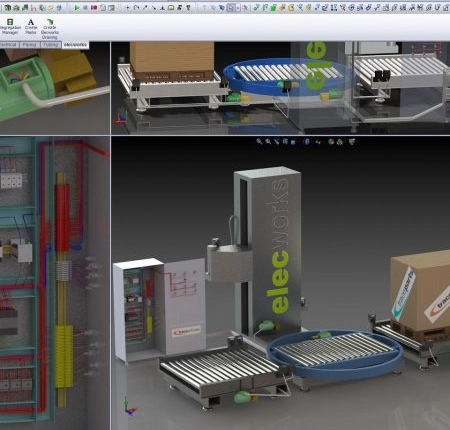Image resolution: width=450 pixels, height=430 pixels.
Task: Launch Create Elecworks Drawing command
Action: [50, 29]
